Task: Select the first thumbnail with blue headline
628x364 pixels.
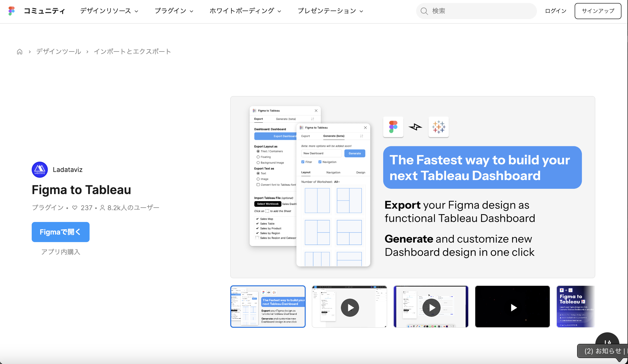Action: click(x=268, y=307)
